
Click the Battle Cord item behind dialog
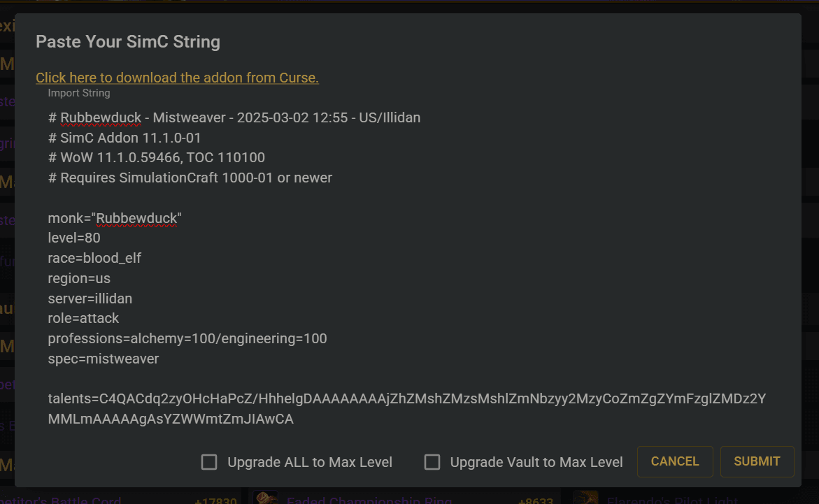click(61, 500)
